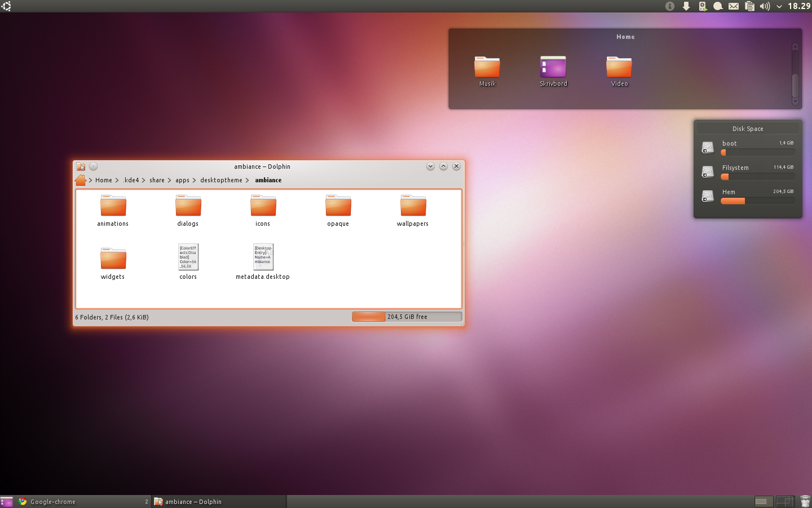Screen dimensions: 812x508
Task: Click the boot usage bar
Action: pos(758,152)
